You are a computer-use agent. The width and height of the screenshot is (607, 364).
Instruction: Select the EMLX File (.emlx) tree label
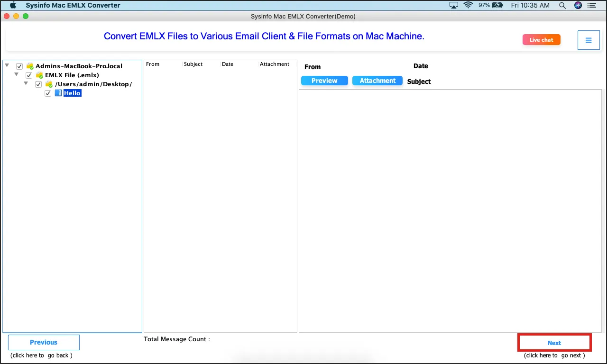72,75
